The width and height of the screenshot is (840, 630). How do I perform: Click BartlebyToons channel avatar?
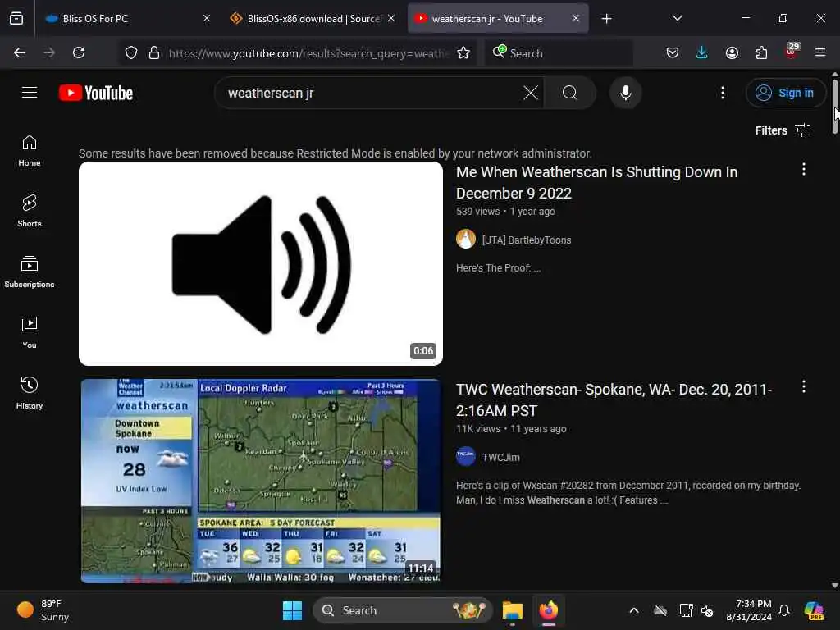[x=466, y=239]
